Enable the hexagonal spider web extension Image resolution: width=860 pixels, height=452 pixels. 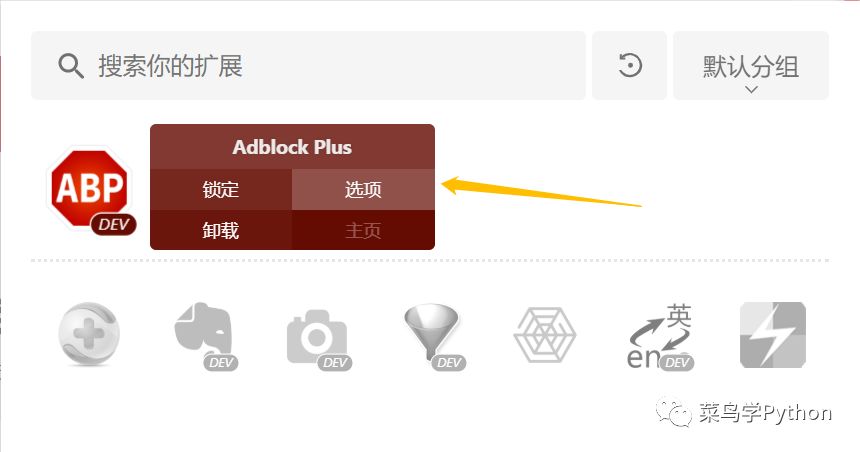(545, 335)
